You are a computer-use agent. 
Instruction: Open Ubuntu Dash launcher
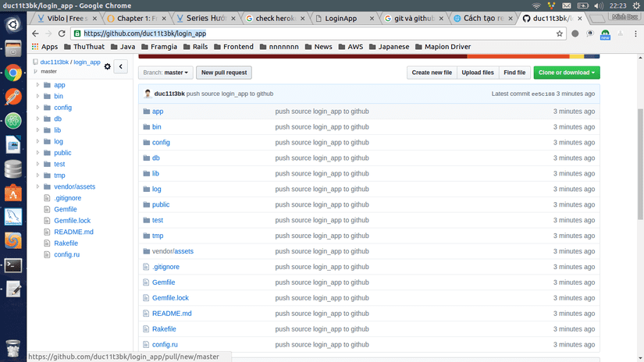click(x=13, y=25)
